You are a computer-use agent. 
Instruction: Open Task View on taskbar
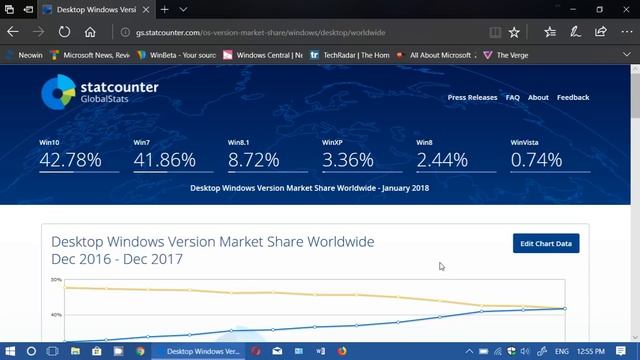[53, 351]
